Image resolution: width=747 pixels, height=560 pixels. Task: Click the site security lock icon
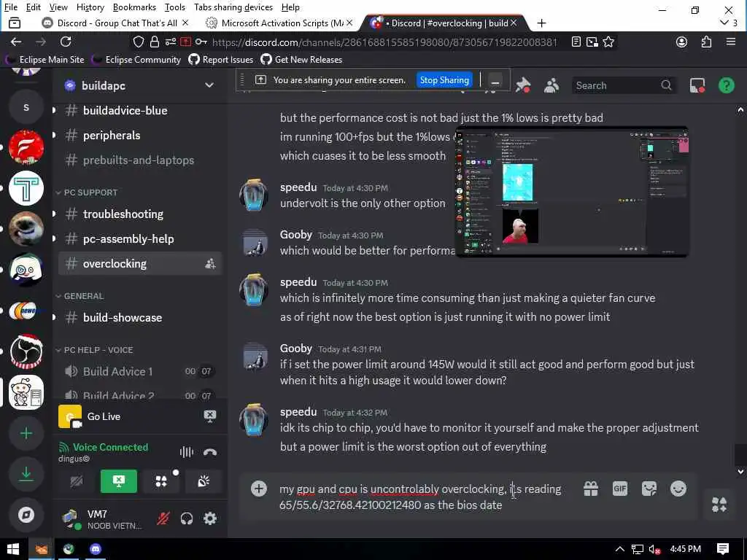(155, 42)
